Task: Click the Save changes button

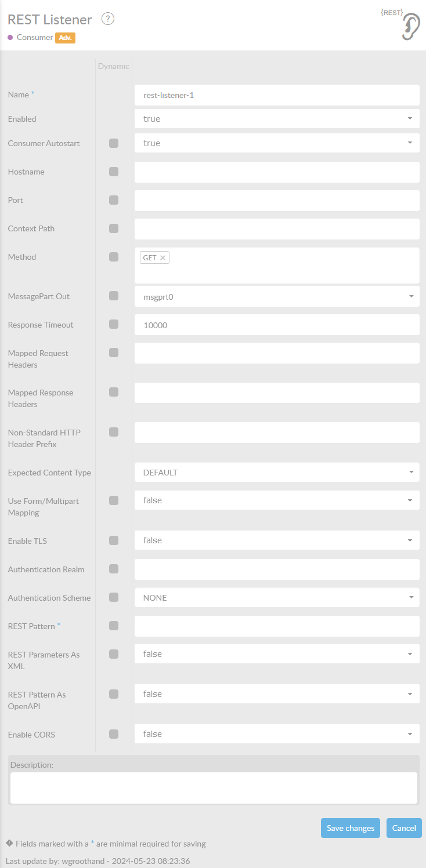Action: (x=351, y=828)
